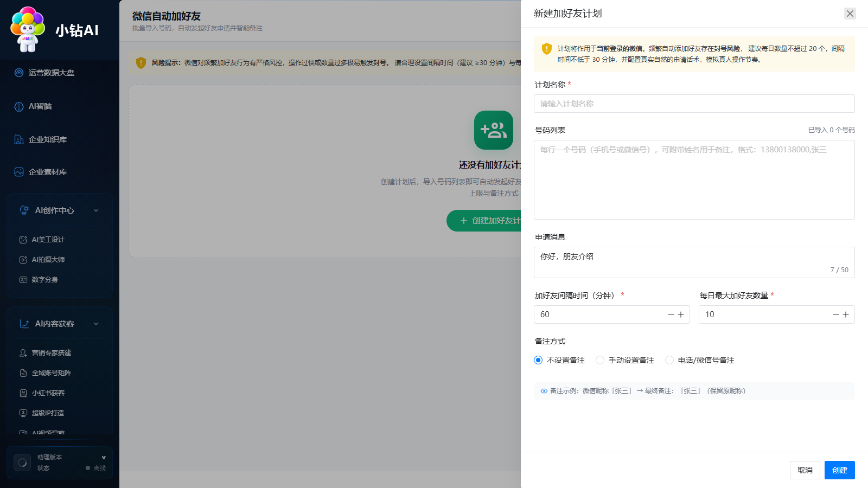
Task: Expand the 助理版本 dropdown arrow
Action: tap(104, 458)
